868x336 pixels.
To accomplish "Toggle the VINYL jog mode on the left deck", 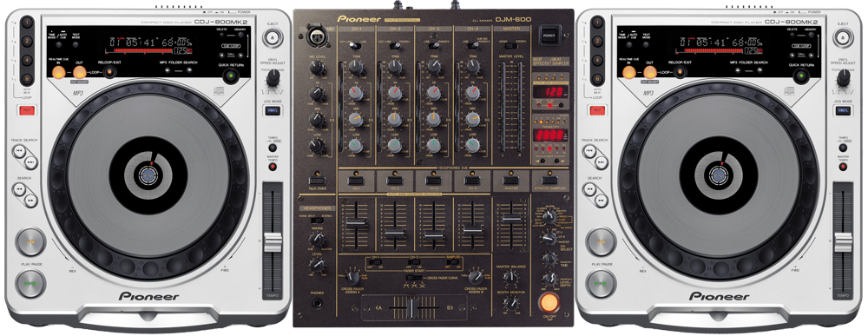I will (x=272, y=111).
